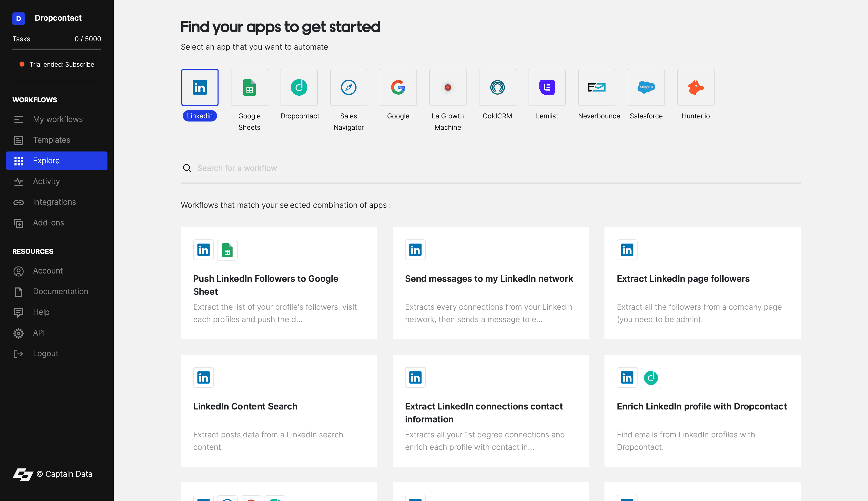Viewport: 868px width, 501px height.
Task: Open the Explore menu item
Action: 57,161
